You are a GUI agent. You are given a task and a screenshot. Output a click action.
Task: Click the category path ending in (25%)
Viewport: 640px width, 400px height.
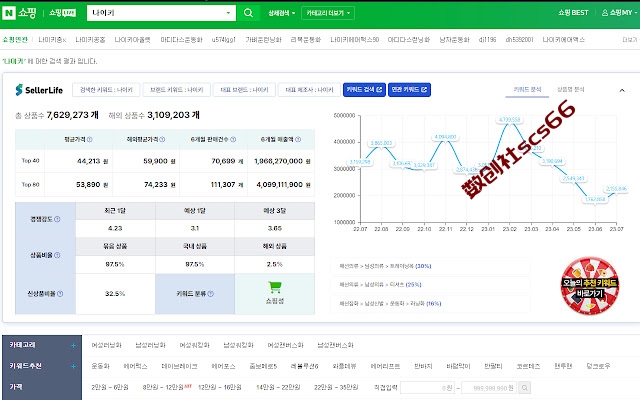[x=380, y=284]
